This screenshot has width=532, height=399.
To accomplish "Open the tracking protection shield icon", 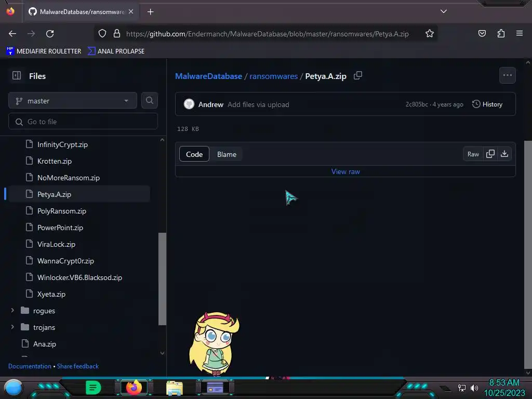I will click(102, 34).
